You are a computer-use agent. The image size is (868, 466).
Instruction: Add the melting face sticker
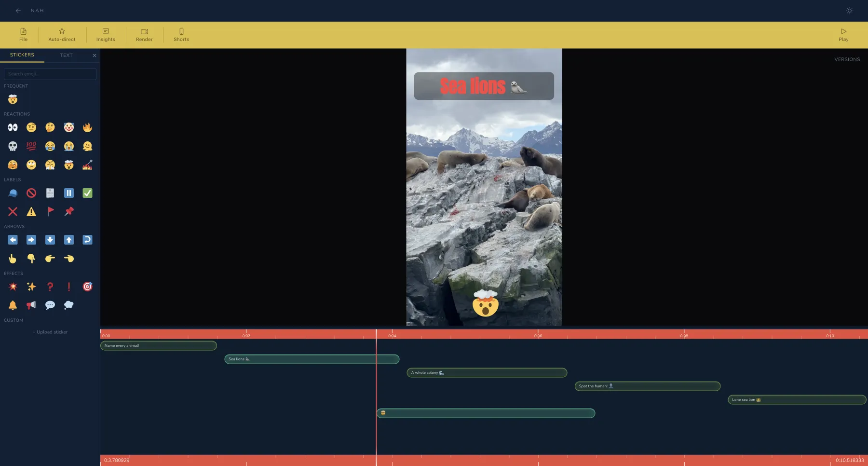(x=87, y=146)
